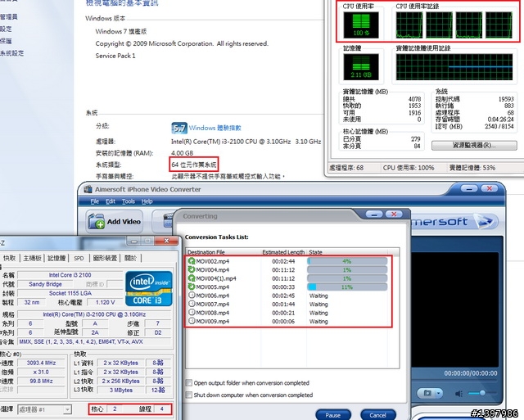Screen dimensions: 524x420
Task: Enable 'Shut down computer when conversion completed'
Action: click(189, 395)
